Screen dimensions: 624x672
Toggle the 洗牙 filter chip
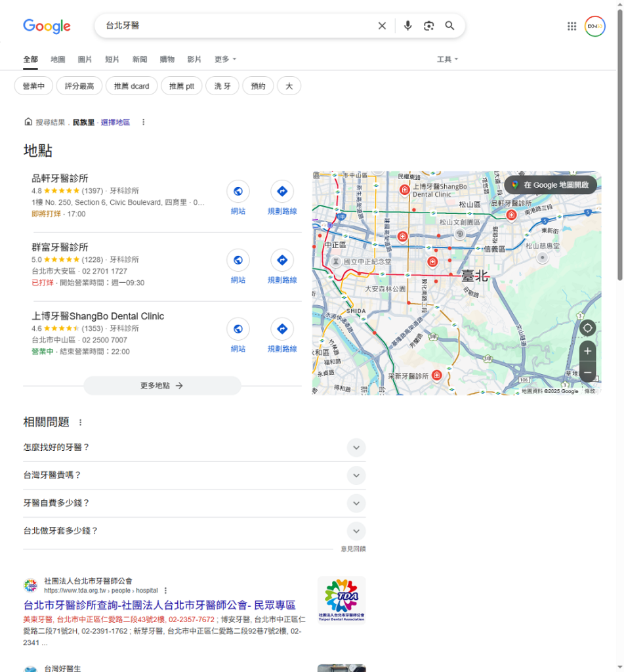point(222,85)
